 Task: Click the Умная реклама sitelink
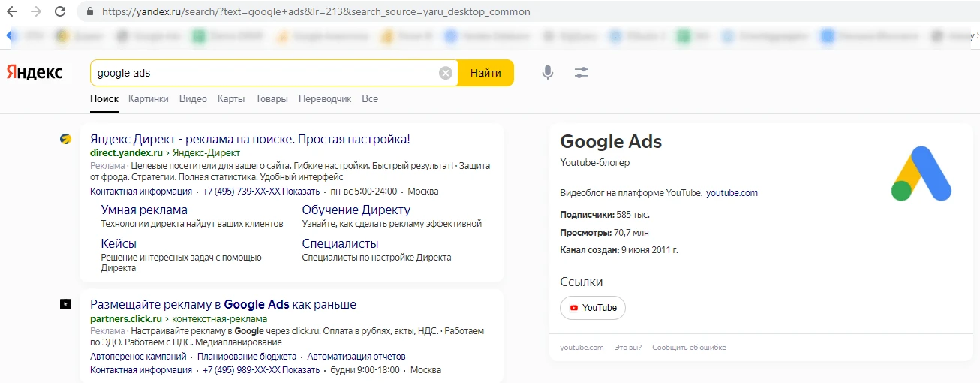point(144,210)
